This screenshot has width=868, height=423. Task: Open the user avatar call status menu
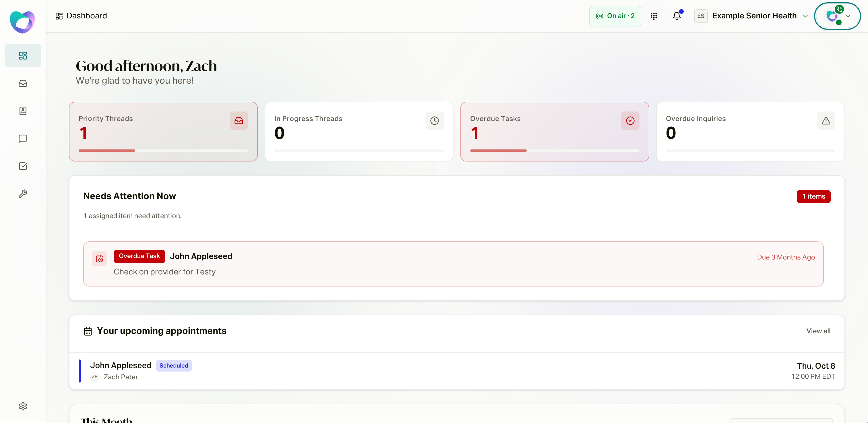tap(837, 16)
